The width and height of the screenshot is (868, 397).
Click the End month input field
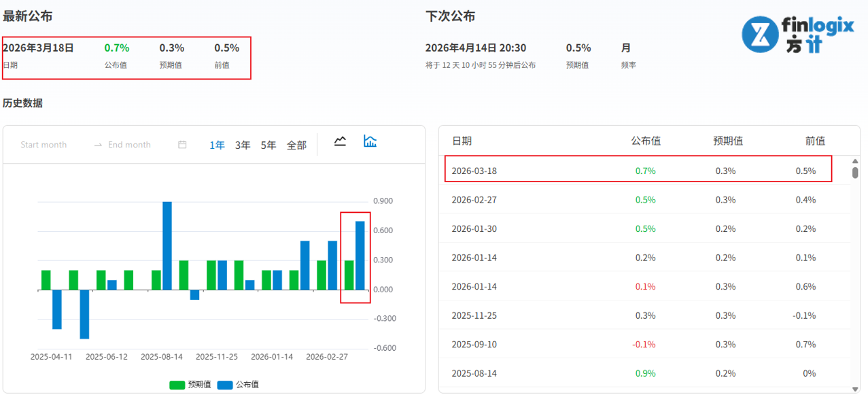coord(129,145)
